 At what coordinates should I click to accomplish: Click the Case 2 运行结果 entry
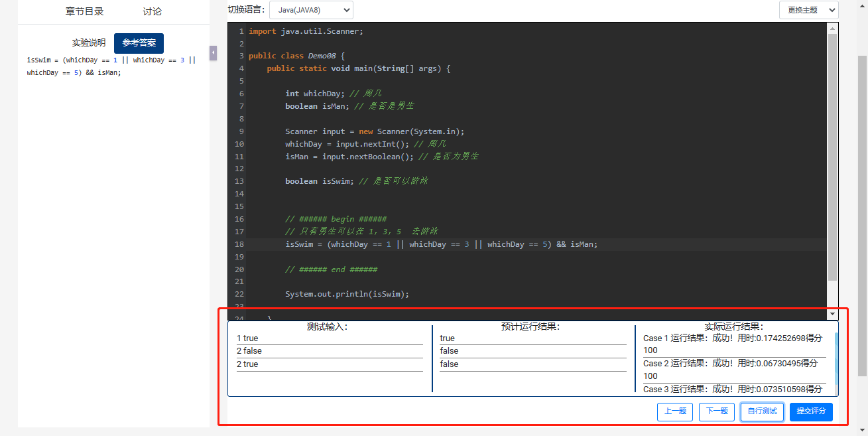[x=735, y=370]
